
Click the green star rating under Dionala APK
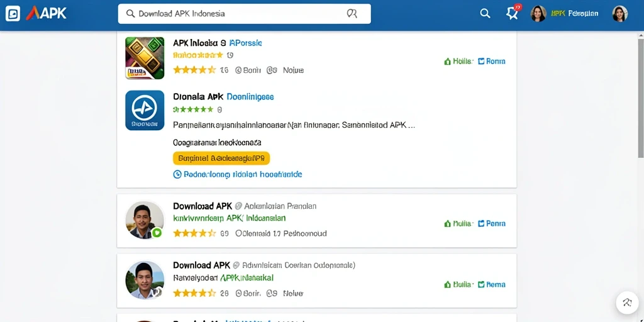pos(194,109)
